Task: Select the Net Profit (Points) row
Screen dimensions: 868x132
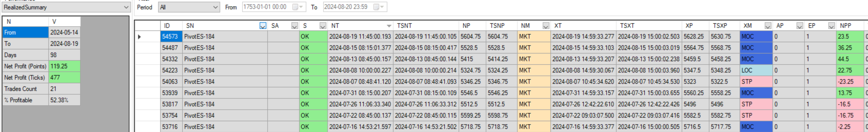Action: pyautogui.click(x=41, y=66)
